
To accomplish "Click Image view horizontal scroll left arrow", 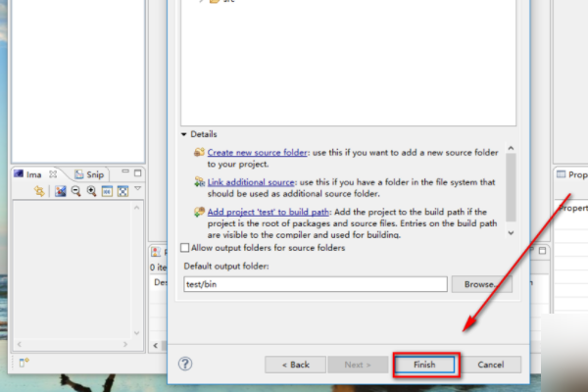I will tap(20, 344).
